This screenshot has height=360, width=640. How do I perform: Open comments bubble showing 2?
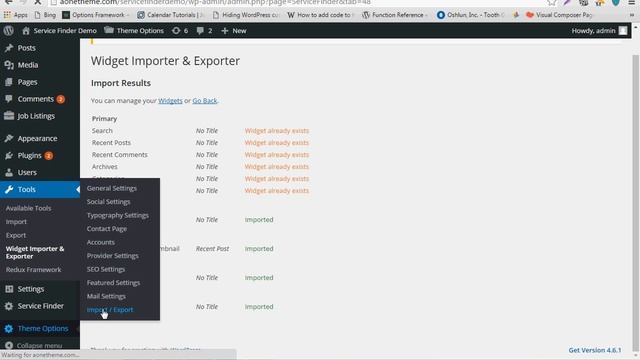[x=204, y=31]
